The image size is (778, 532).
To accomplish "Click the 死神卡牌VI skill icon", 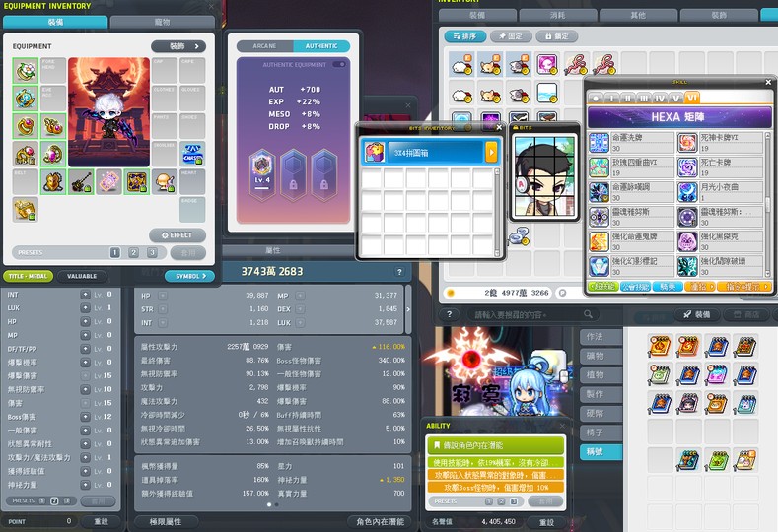I will coord(685,142).
